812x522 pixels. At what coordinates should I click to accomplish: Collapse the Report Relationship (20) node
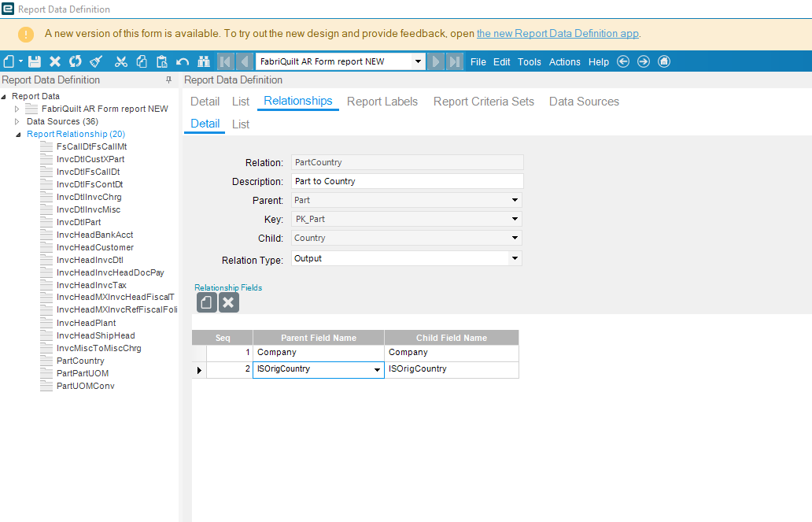point(18,135)
